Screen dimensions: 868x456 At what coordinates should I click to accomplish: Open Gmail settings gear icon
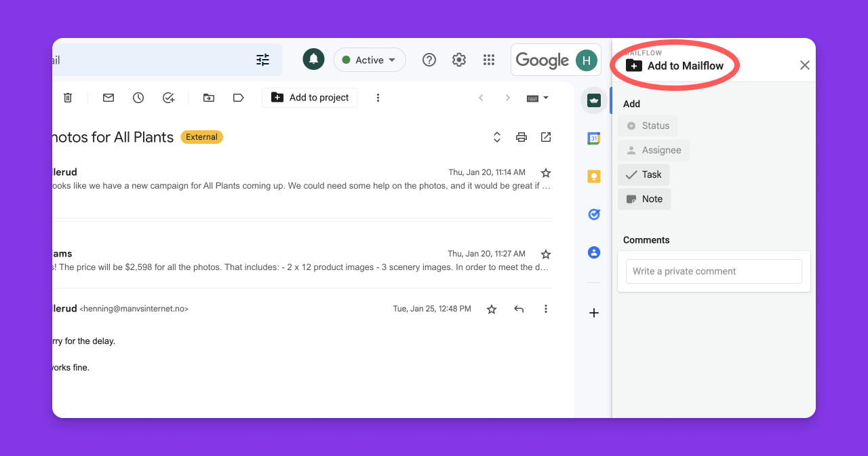point(459,60)
